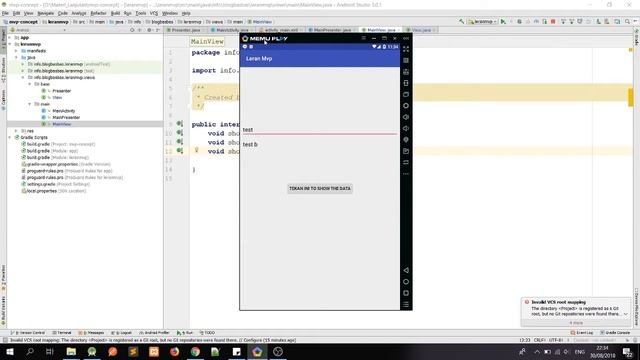This screenshot has height=360, width=640.
Task: Click the red Stop button in toolbar
Action: (x=553, y=22)
